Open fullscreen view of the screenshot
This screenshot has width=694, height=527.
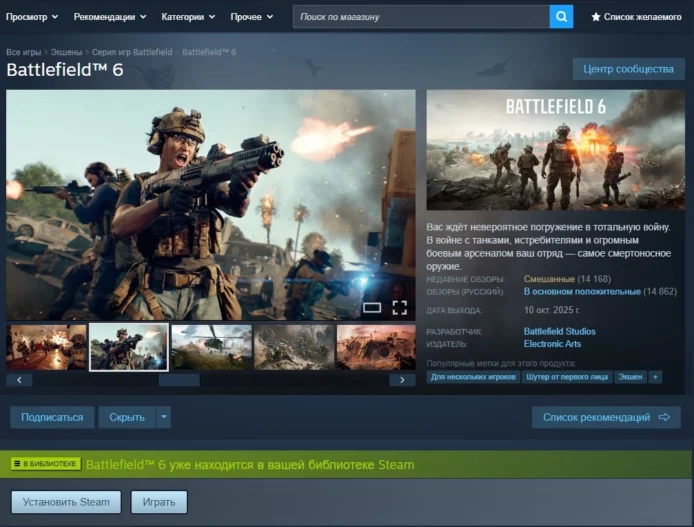coord(400,308)
